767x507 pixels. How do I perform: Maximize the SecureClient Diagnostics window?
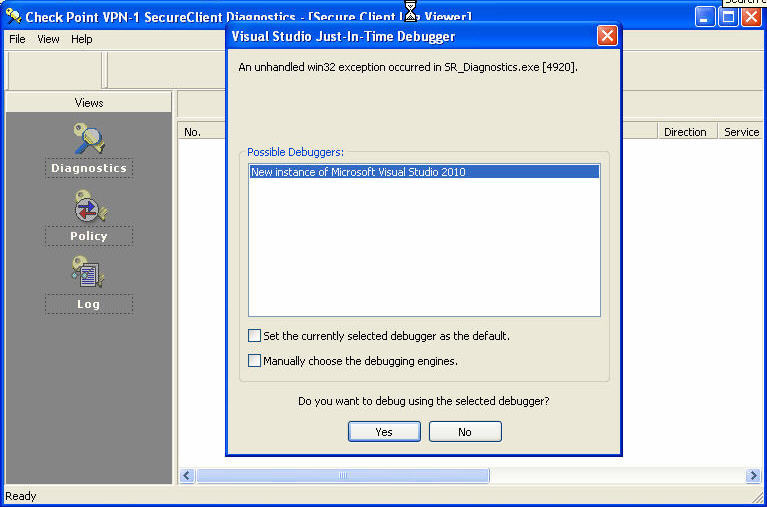(x=728, y=18)
